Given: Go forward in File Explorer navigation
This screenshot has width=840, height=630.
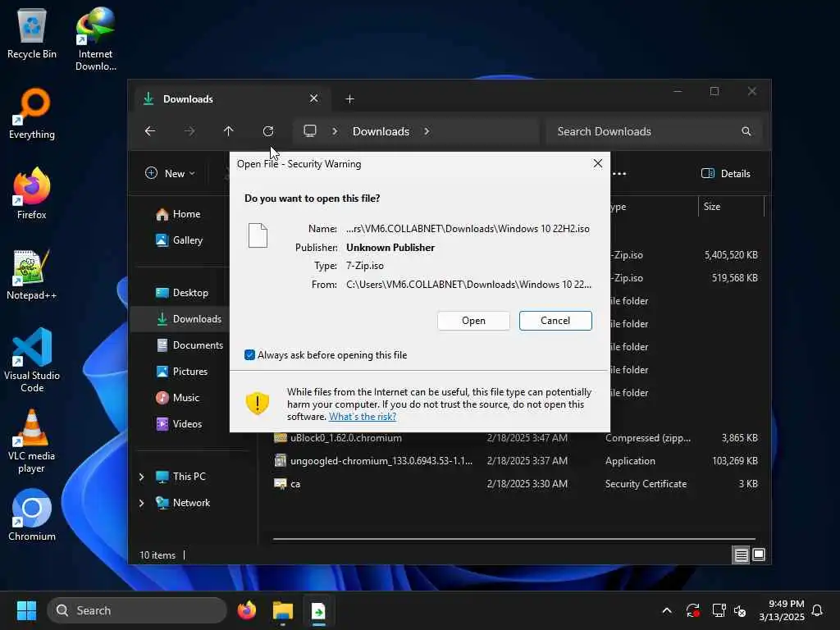Looking at the screenshot, I should (189, 131).
